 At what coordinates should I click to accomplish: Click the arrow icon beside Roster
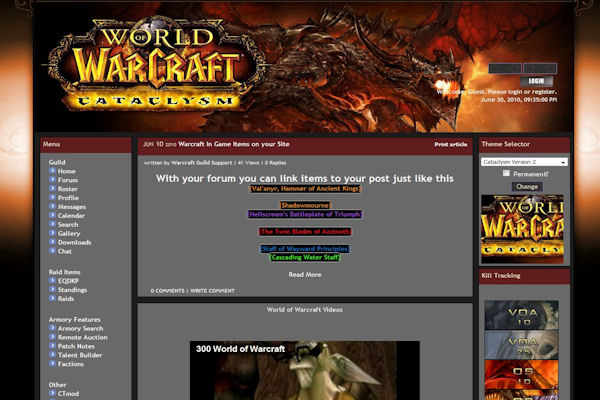pyautogui.click(x=52, y=188)
